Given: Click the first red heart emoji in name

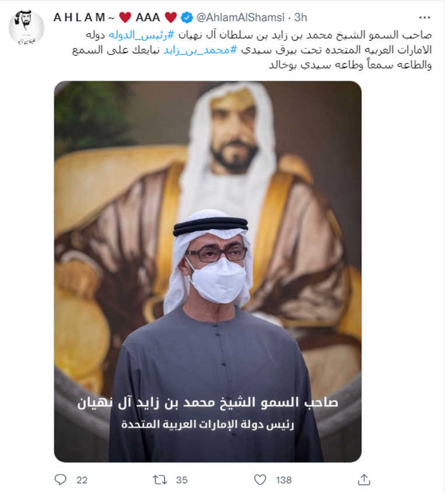Looking at the screenshot, I should [x=125, y=17].
